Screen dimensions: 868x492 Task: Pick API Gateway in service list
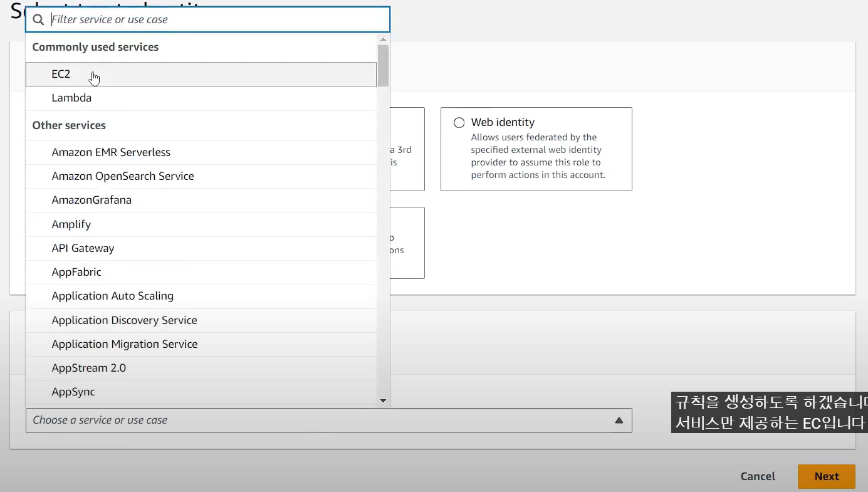pyautogui.click(x=201, y=248)
